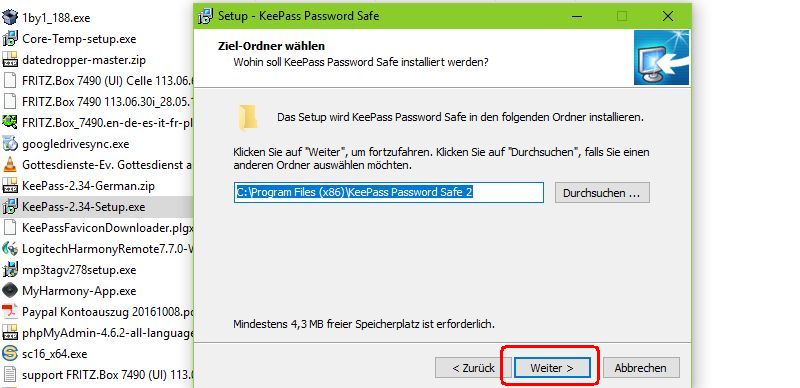
Task: Open the Durchsuchen ... folder browser
Action: 602,193
